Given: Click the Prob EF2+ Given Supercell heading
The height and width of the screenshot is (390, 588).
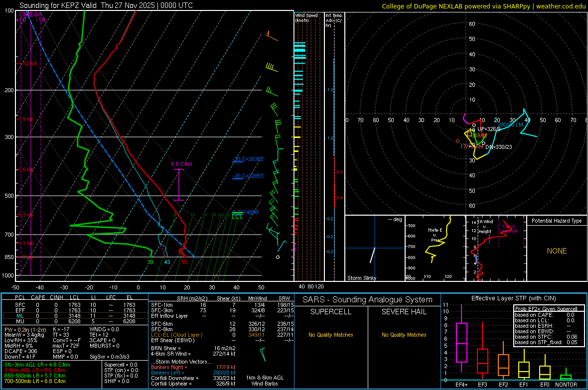Looking at the screenshot, I should pyautogui.click(x=546, y=309).
